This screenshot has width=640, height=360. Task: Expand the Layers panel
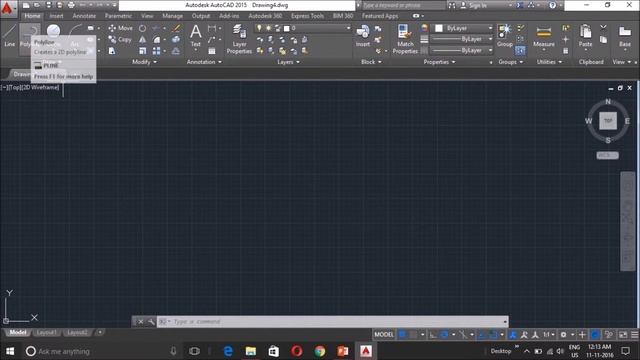[x=288, y=62]
